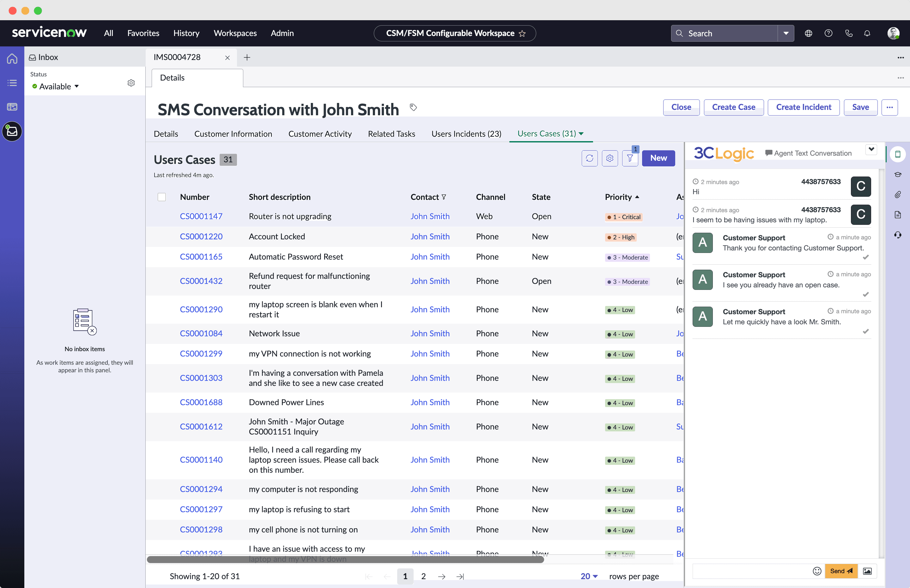Collapse the 3CLogic panel chevron
This screenshot has height=588, width=910.
pyautogui.click(x=871, y=149)
